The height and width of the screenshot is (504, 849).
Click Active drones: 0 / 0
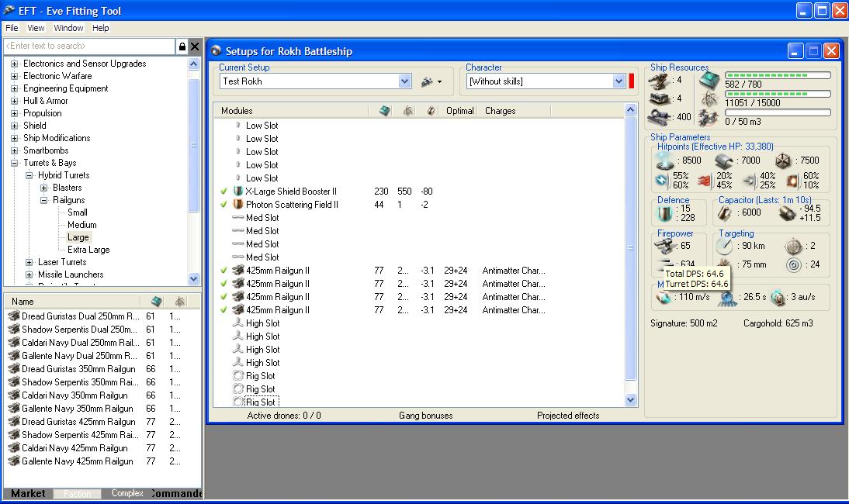pos(284,416)
